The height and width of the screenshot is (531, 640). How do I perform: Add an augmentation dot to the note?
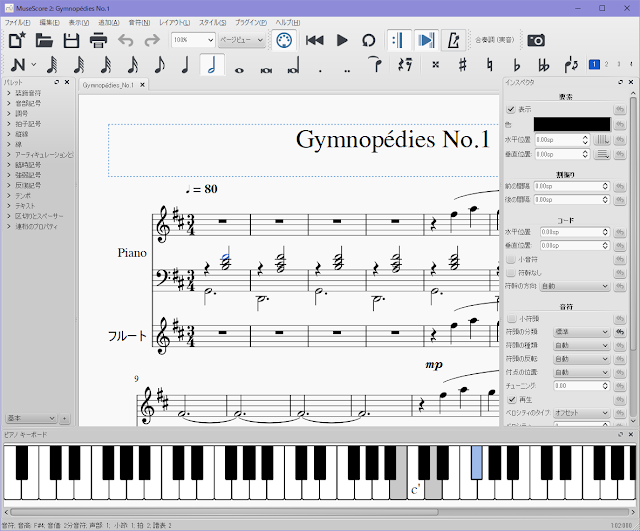320,70
